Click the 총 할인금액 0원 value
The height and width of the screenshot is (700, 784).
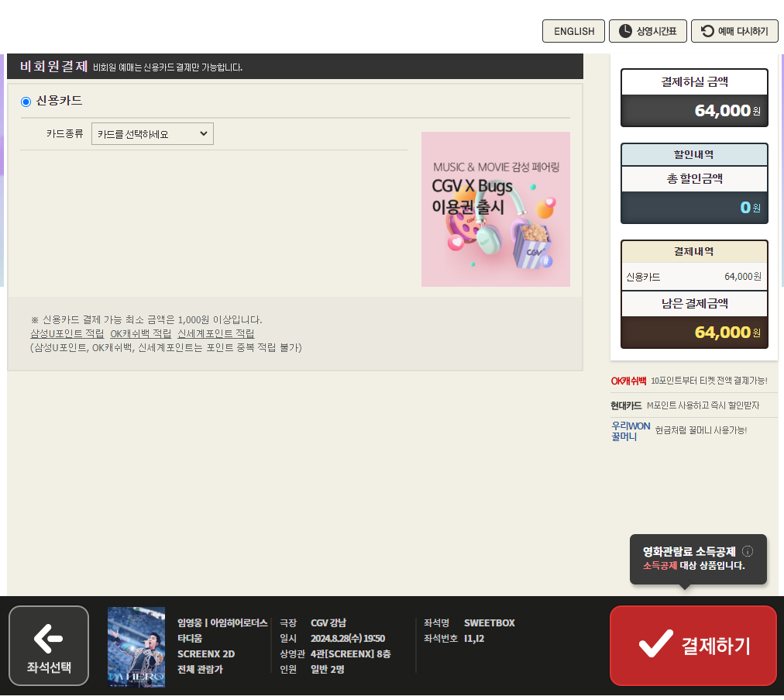750,207
